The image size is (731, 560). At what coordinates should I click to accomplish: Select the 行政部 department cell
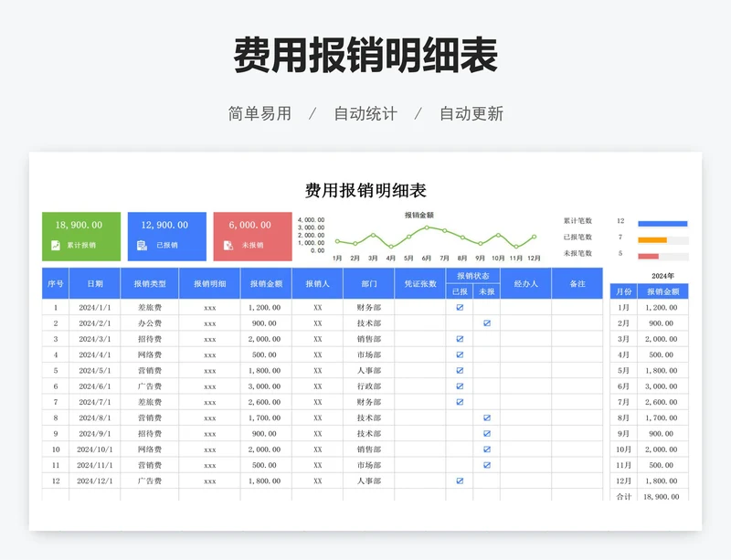click(x=369, y=386)
